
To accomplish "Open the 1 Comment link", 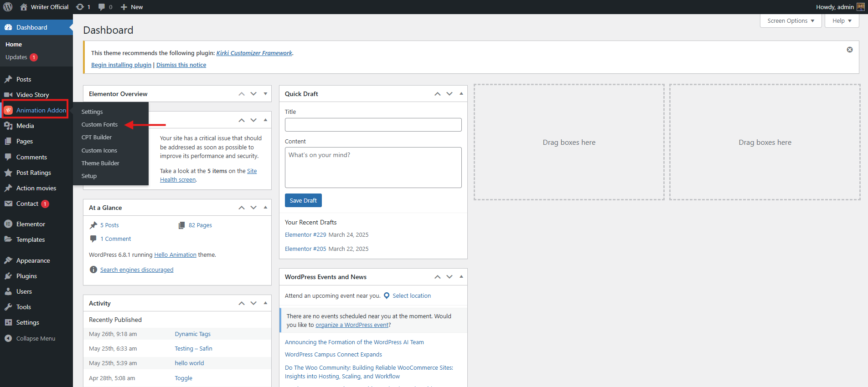I will pyautogui.click(x=116, y=239).
